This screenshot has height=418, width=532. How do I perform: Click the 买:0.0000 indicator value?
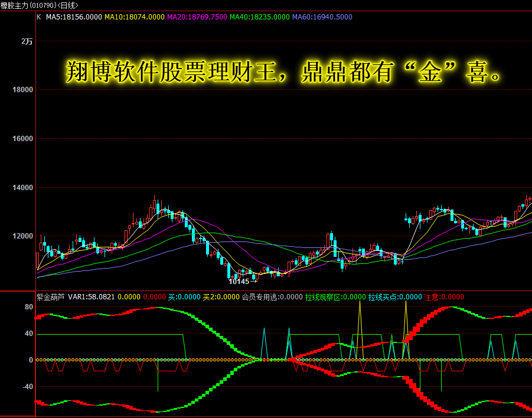(x=184, y=297)
